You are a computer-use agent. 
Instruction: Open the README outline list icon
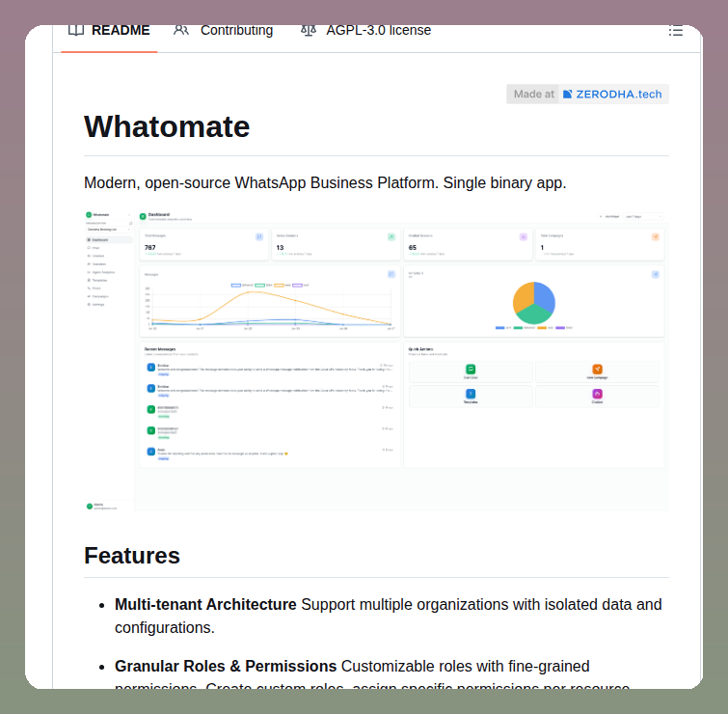coord(676,31)
